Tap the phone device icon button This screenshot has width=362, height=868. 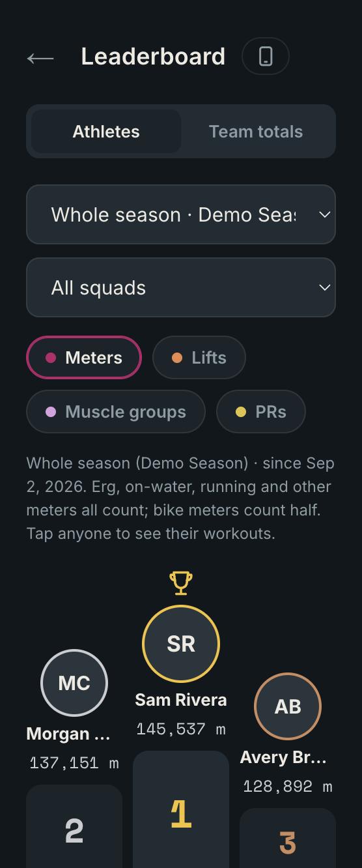(x=266, y=56)
